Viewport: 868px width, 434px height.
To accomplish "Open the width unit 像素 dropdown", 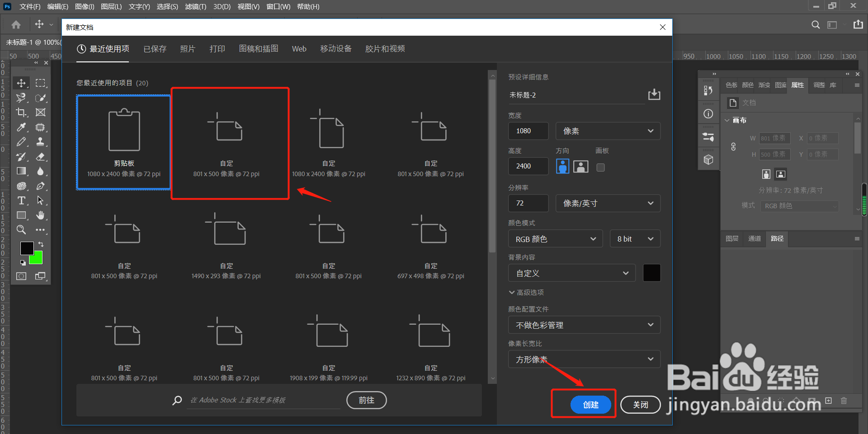I will 608,131.
